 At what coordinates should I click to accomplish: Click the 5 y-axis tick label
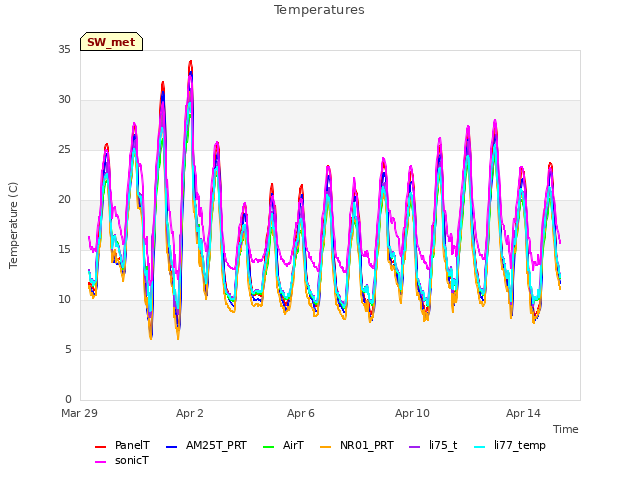coord(68,350)
